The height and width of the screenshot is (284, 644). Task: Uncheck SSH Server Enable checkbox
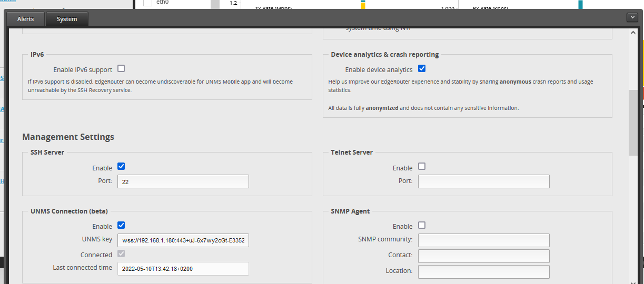tap(121, 167)
